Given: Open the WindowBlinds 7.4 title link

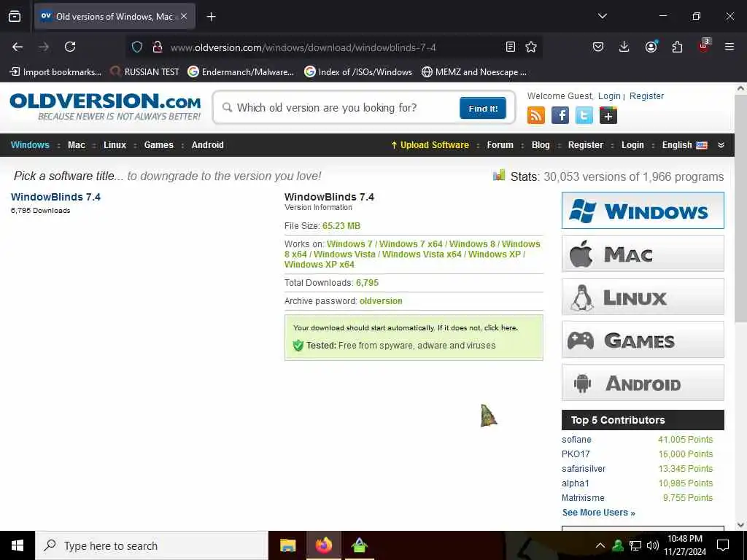Looking at the screenshot, I should [55, 197].
